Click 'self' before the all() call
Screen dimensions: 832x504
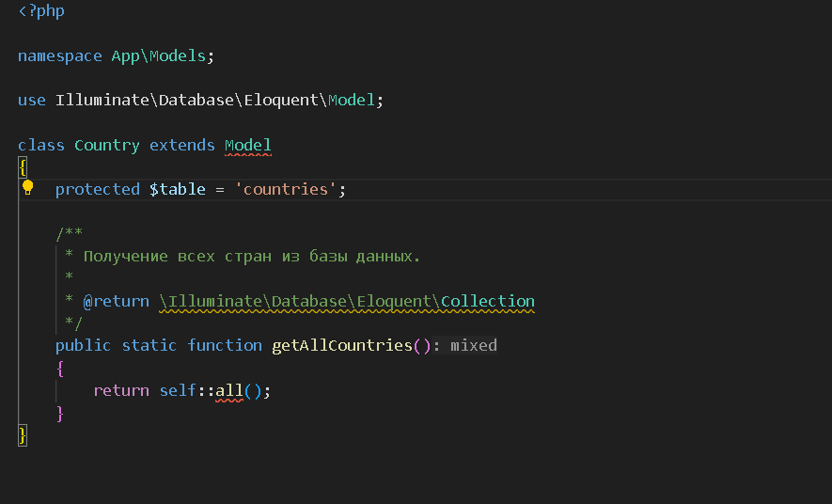coord(178,390)
